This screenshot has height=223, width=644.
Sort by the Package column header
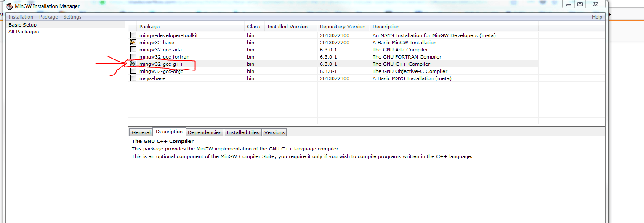(191, 27)
